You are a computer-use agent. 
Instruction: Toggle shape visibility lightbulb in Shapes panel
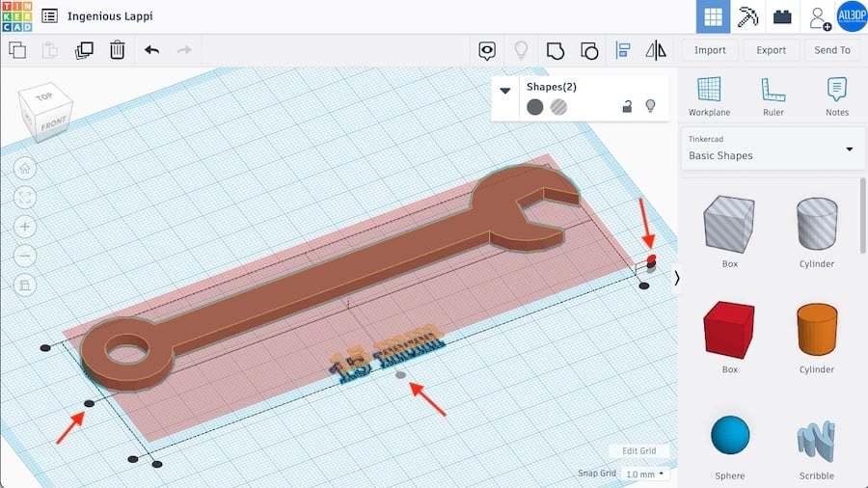[651, 106]
